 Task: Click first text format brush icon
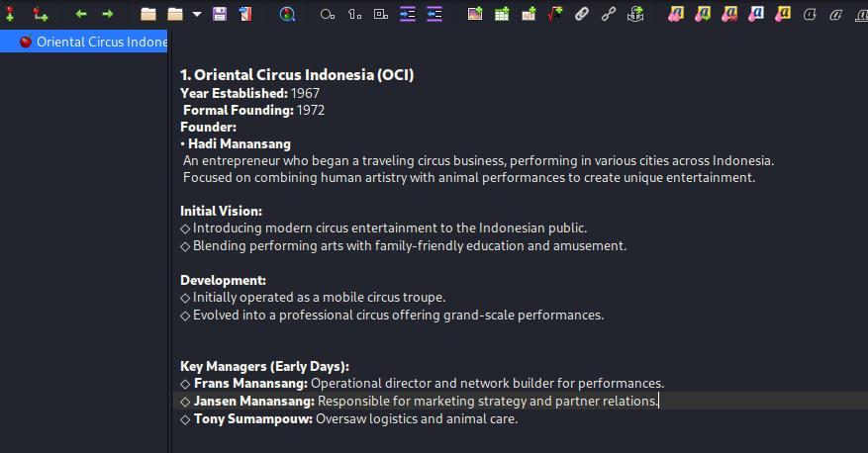pos(675,14)
